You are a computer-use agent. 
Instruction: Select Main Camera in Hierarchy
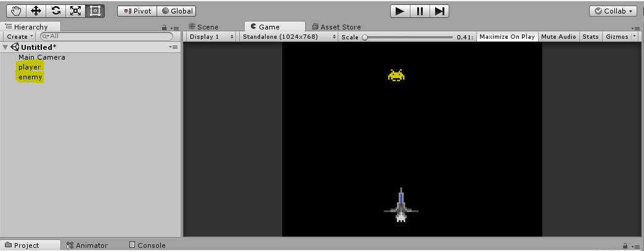42,57
